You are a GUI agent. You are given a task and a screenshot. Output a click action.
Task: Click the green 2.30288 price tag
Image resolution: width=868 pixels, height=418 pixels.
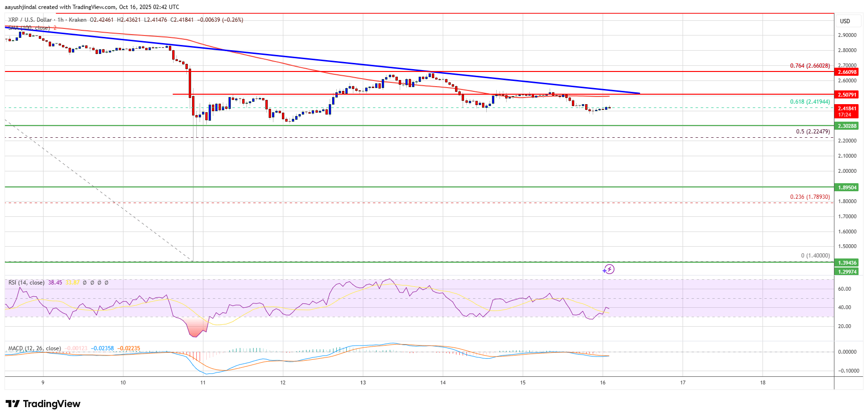coord(847,126)
